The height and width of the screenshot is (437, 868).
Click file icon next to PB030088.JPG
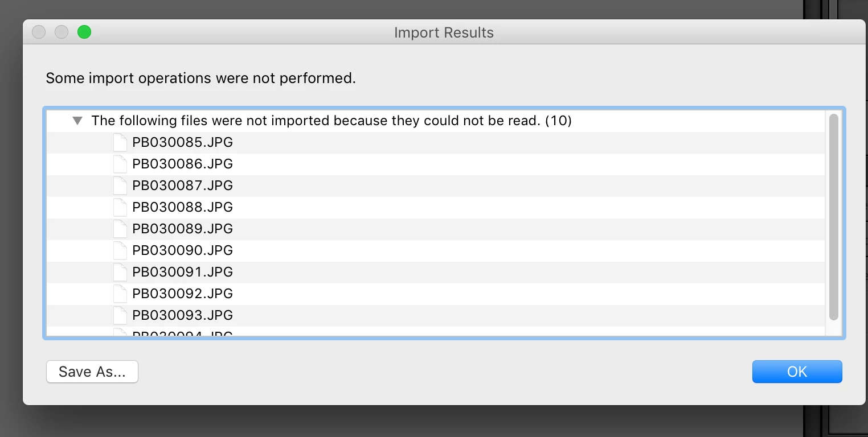[120, 207]
